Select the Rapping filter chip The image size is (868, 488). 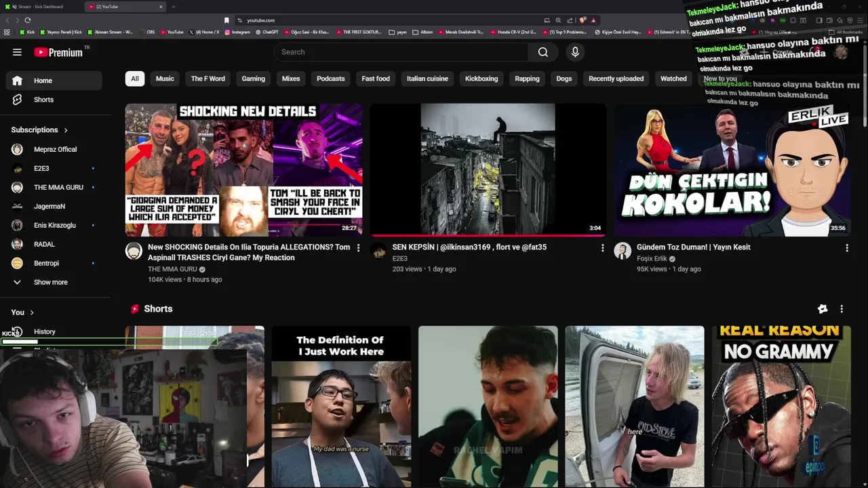point(527,79)
